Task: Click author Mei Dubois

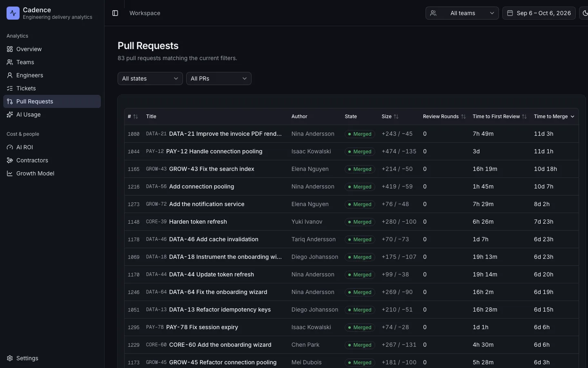Action: (307, 362)
